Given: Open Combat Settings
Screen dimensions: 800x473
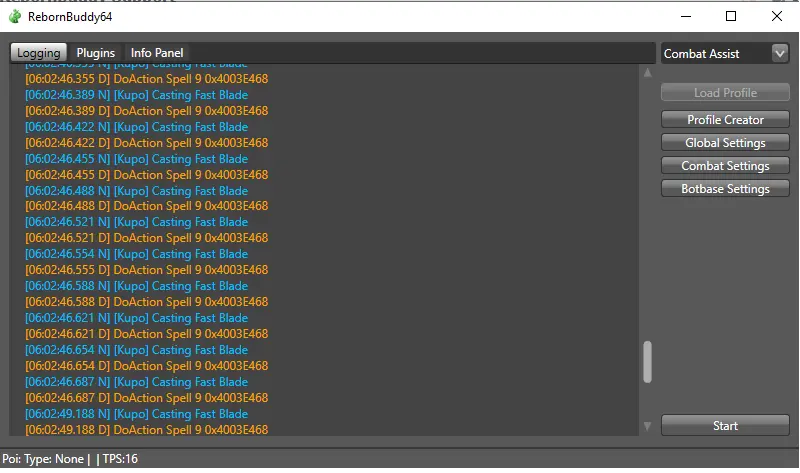Looking at the screenshot, I should [725, 165].
